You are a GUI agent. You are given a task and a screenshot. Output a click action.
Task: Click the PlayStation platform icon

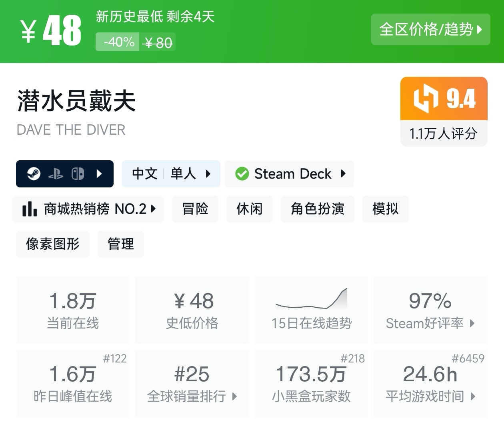pos(56,174)
